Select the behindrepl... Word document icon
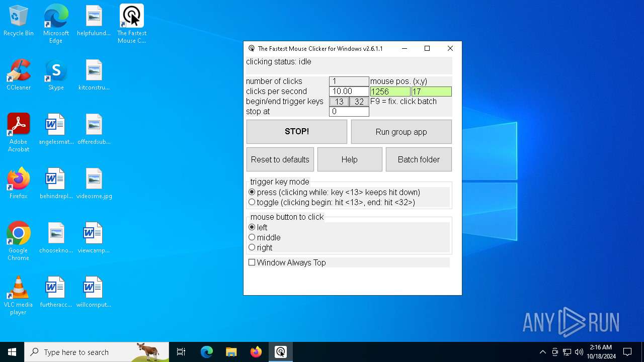644x362 pixels. pos(56,184)
